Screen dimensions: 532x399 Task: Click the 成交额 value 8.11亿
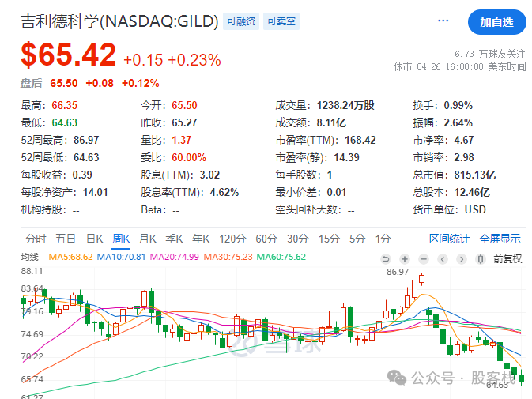click(331, 122)
